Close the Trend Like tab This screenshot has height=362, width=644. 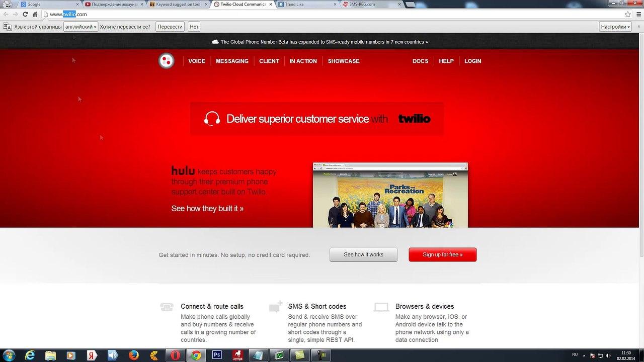(336, 5)
